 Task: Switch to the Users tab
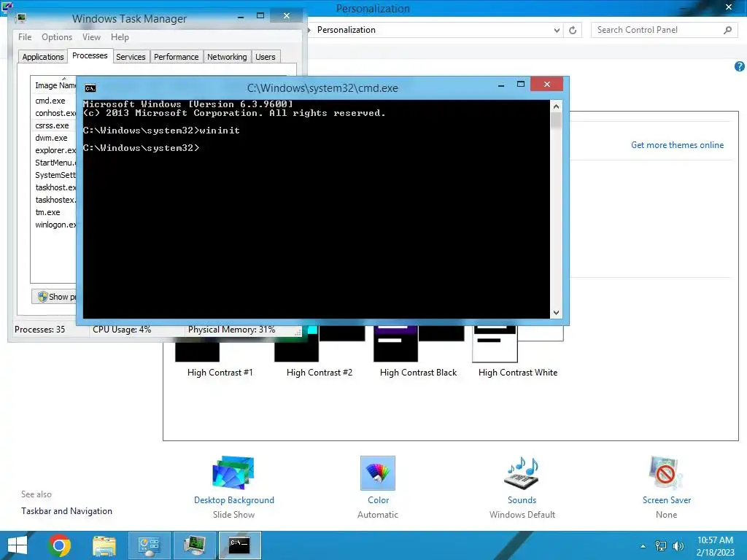265,57
